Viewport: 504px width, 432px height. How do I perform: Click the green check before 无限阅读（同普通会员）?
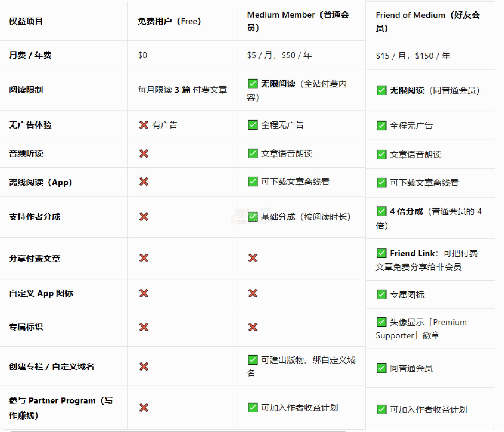tap(381, 90)
